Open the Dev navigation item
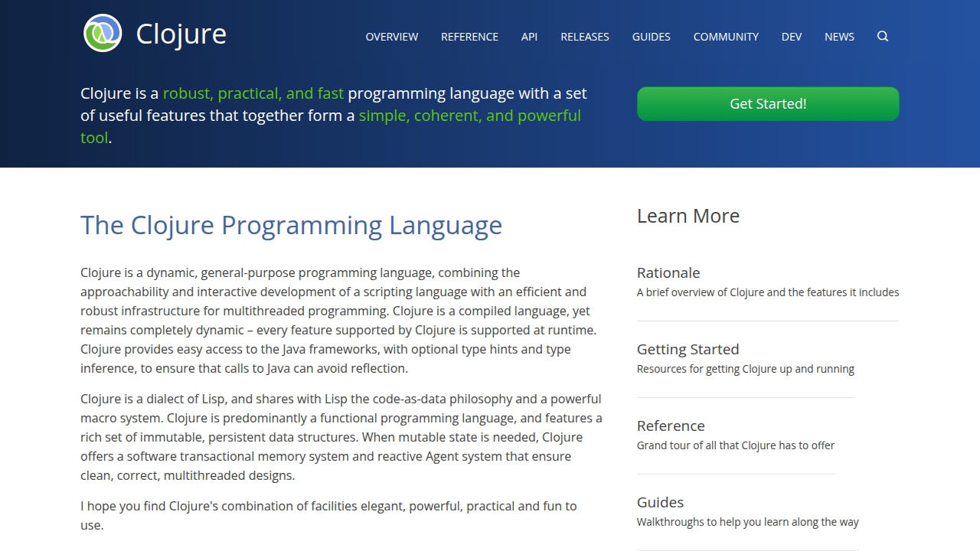The width and height of the screenshot is (980, 551). pyautogui.click(x=792, y=37)
